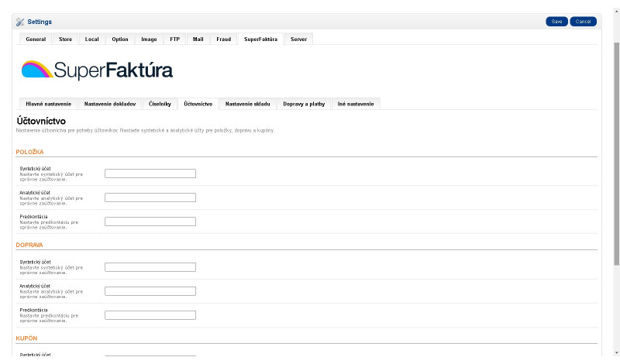Click the DOPRAVA section heading
This screenshot has height=364, width=620.
pos(29,245)
